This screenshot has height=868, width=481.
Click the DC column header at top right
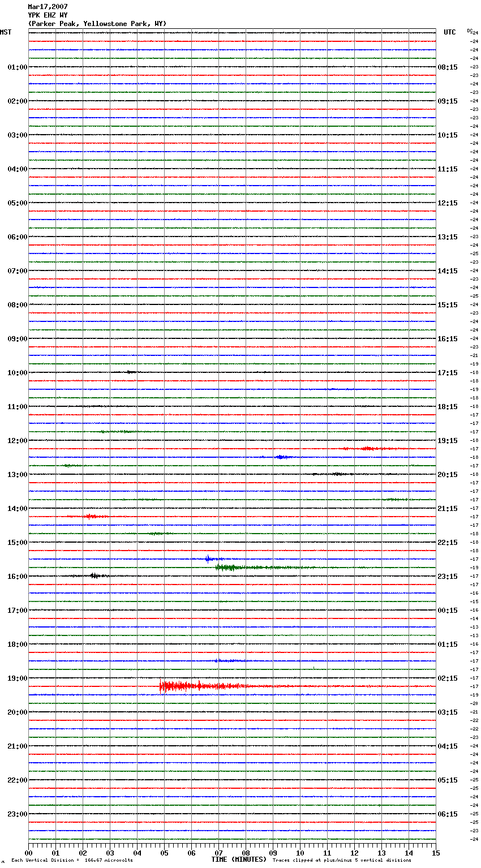pos(470,31)
